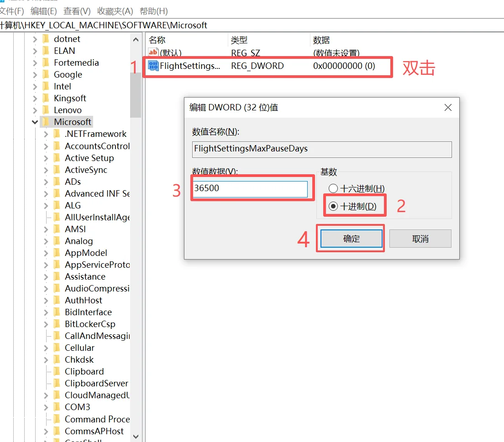Close the 编辑 DWORD dialog
The height and width of the screenshot is (442, 504).
click(x=448, y=107)
